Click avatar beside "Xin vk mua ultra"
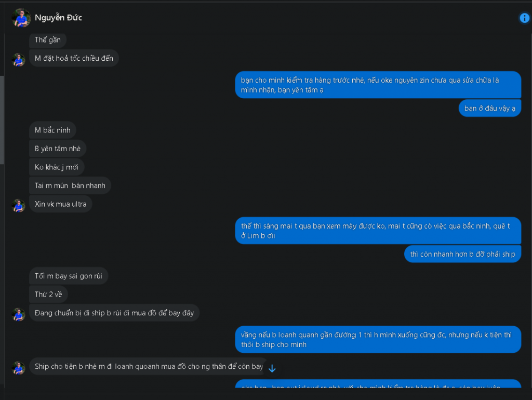 pos(19,206)
